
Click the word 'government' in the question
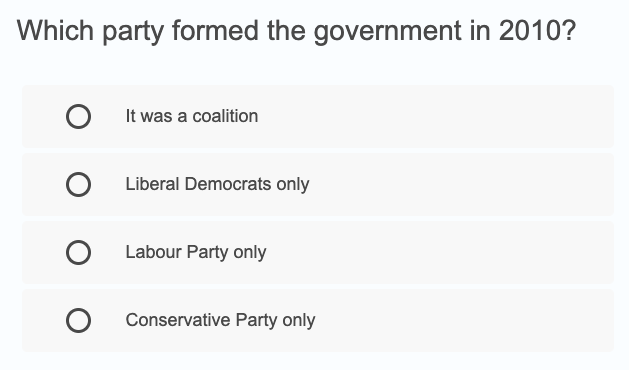click(x=388, y=32)
